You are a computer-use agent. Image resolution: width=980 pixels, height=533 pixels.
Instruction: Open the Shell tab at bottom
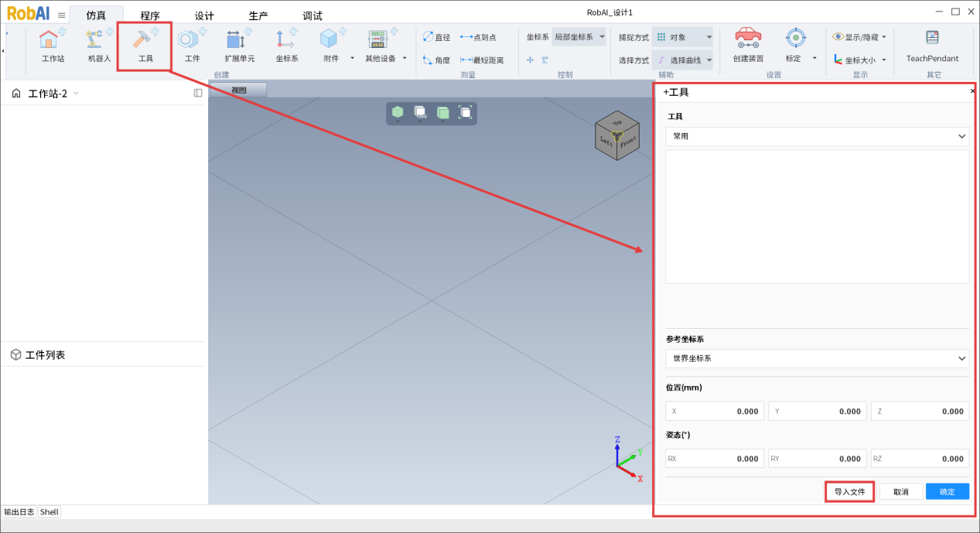[50, 512]
